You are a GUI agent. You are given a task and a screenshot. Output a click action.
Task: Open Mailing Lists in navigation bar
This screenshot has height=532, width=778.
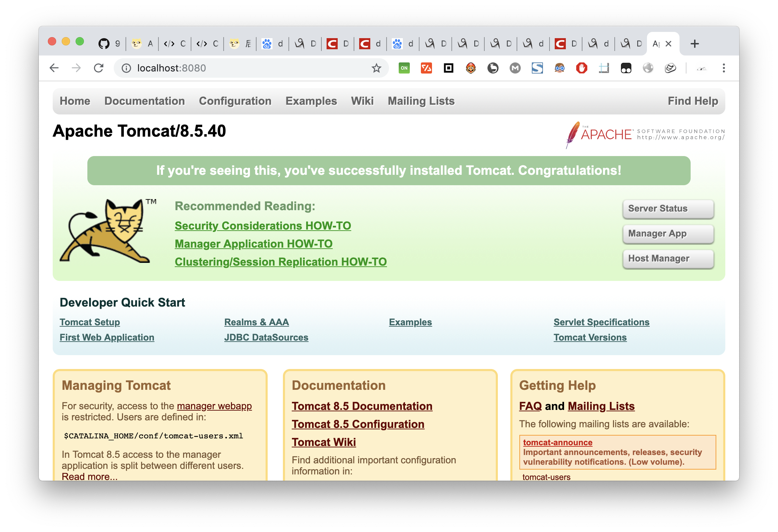[x=421, y=101]
